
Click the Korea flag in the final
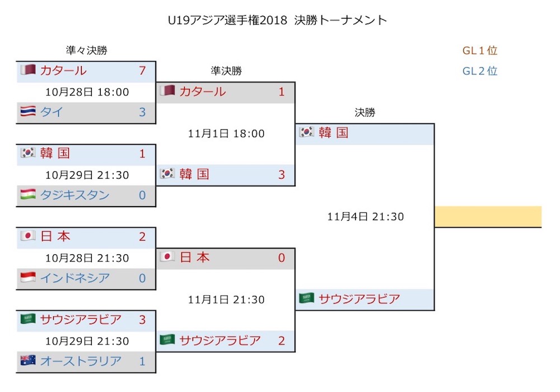306,132
